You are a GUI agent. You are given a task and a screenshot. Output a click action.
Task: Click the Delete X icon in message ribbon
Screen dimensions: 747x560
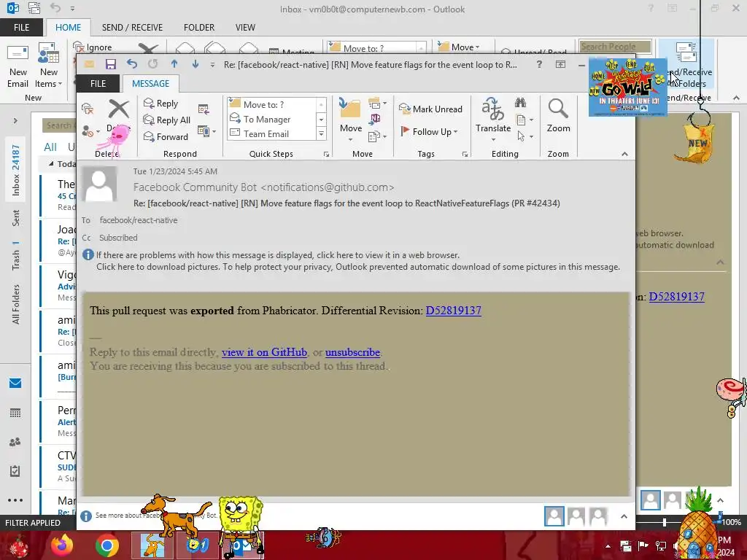119,109
